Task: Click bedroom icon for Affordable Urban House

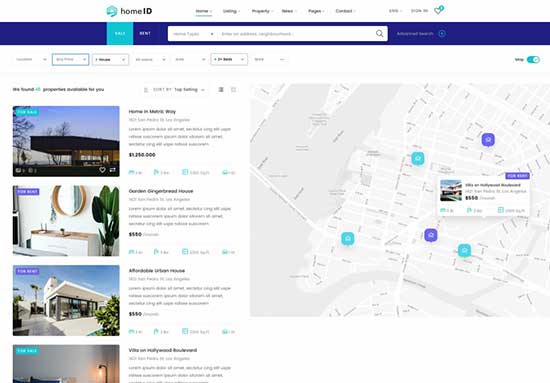Action: tap(132, 331)
